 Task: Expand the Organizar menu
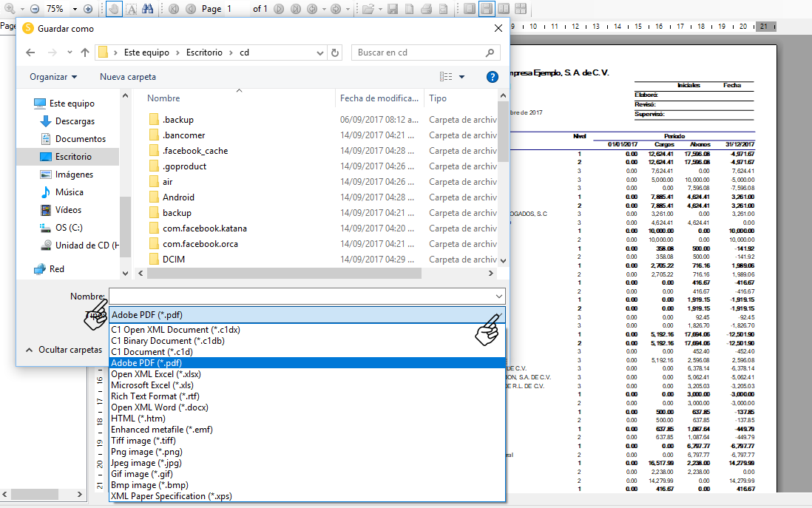point(53,77)
